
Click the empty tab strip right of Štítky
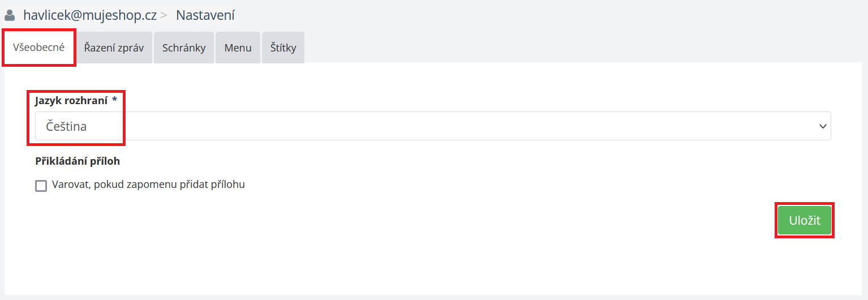tap(566, 48)
